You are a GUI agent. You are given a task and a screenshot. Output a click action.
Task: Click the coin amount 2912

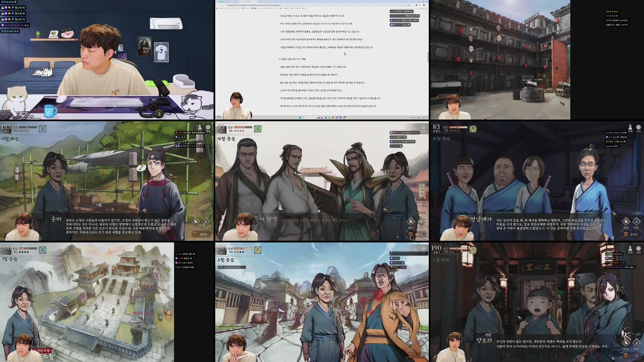pos(203,234)
